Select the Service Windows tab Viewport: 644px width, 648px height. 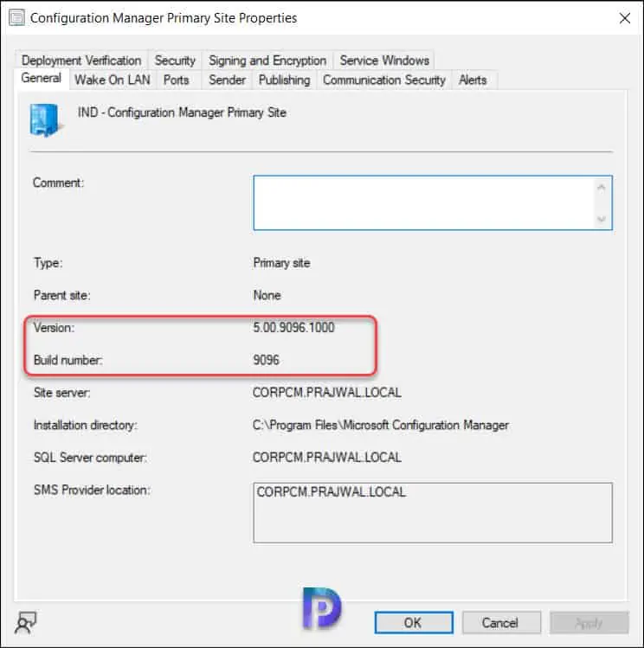click(x=384, y=61)
